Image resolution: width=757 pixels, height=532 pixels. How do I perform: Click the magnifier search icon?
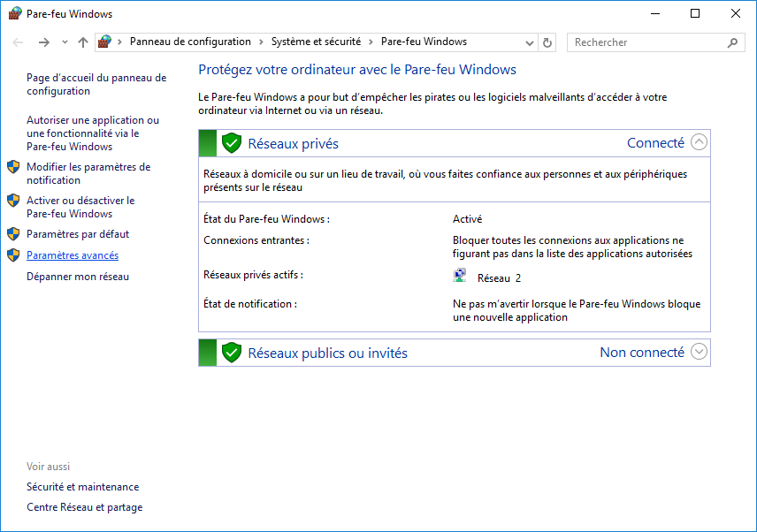tap(732, 42)
